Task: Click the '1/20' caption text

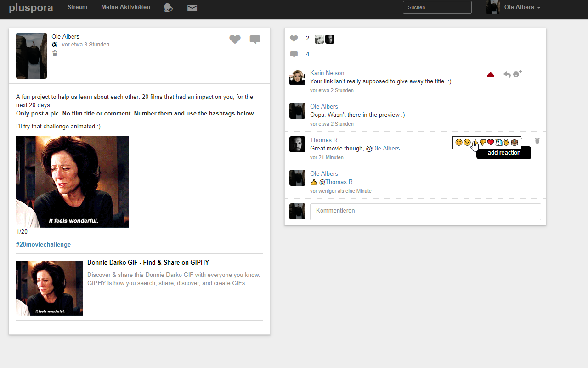Action: pos(22,232)
